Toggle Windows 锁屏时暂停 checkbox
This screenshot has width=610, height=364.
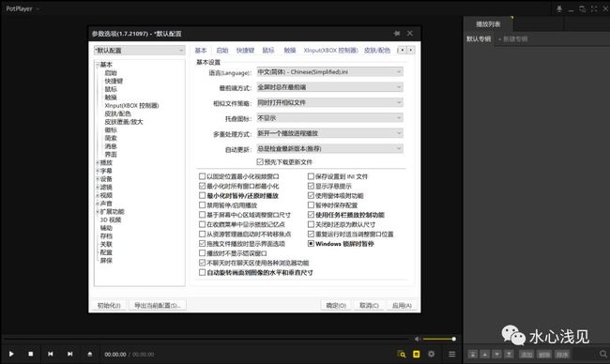(311, 244)
